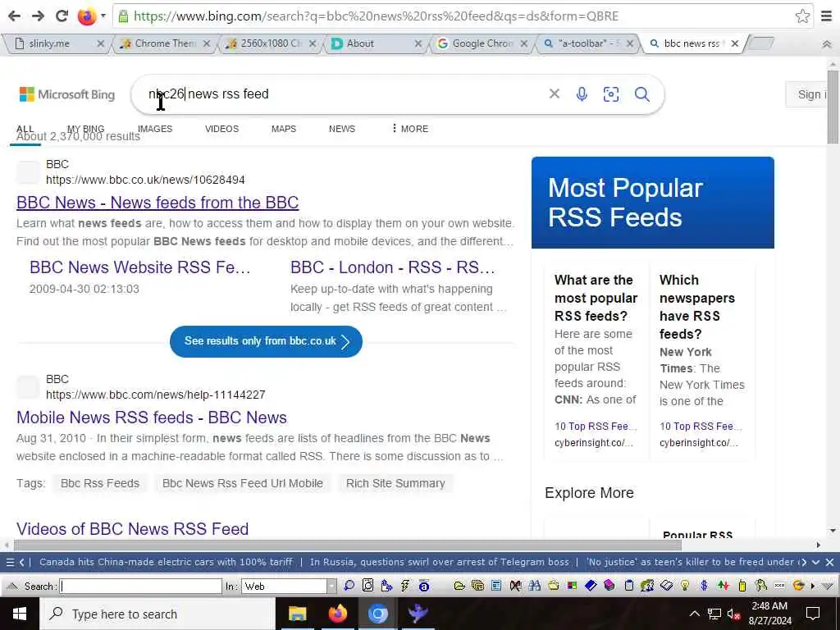
Task: Click the "Bbc News Rss Feed Url Mobile" tag
Action: click(242, 483)
